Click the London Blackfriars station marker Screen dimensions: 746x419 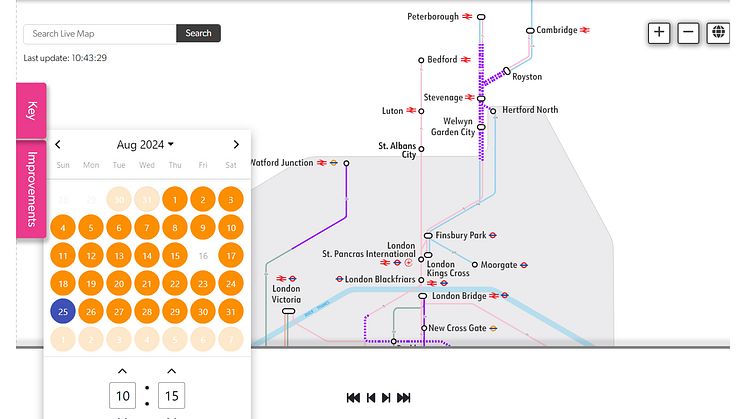(x=421, y=280)
